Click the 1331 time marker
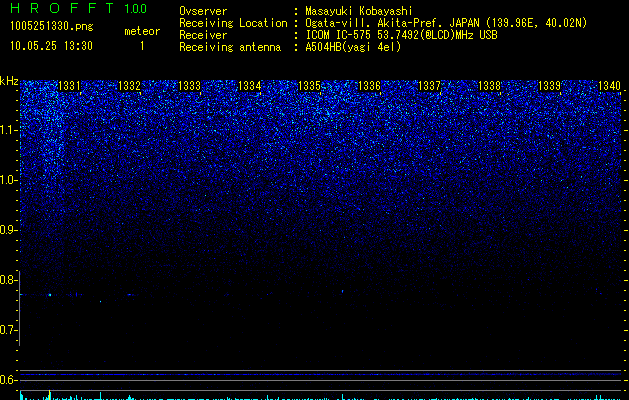This screenshot has width=629, height=400. click(x=69, y=86)
